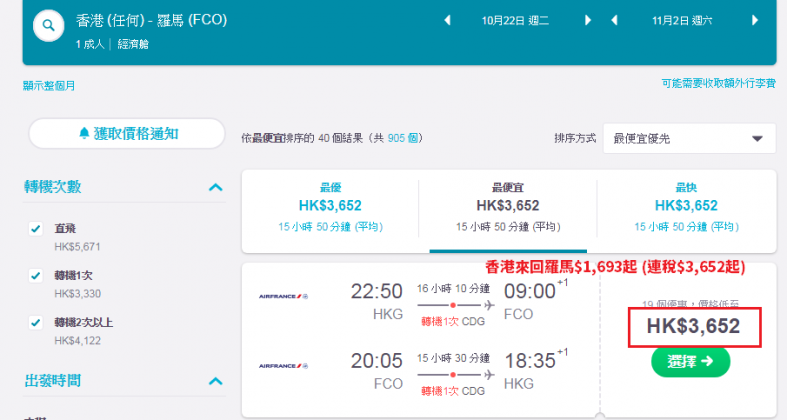This screenshot has height=420, width=787.
Task: Go to next return date arrow
Action: click(x=755, y=21)
